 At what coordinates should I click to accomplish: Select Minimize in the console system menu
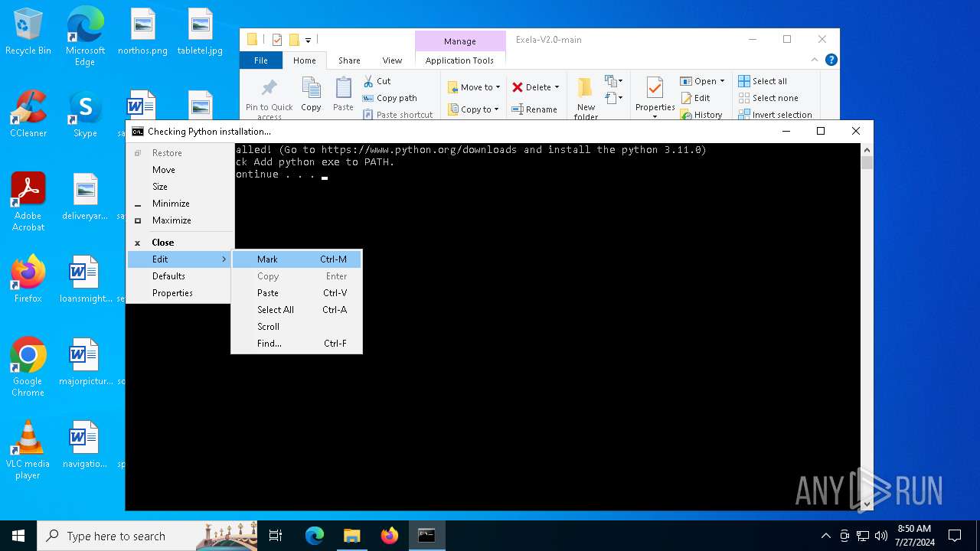[x=180, y=204]
